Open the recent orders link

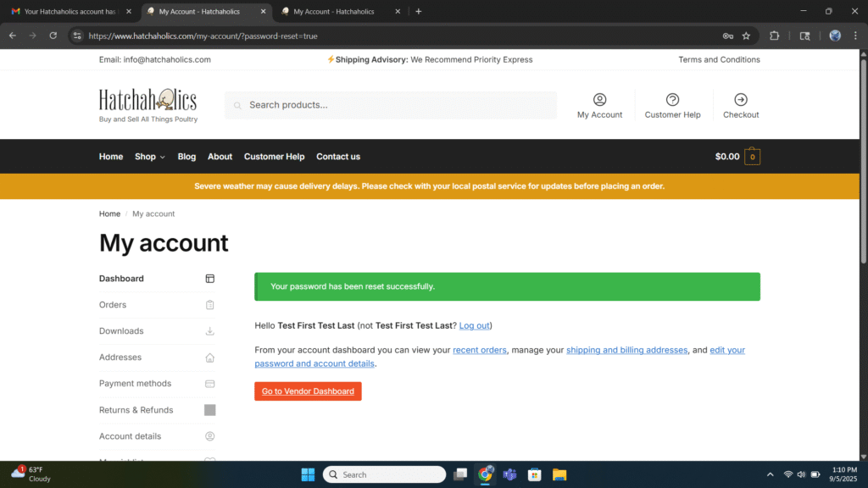click(480, 350)
